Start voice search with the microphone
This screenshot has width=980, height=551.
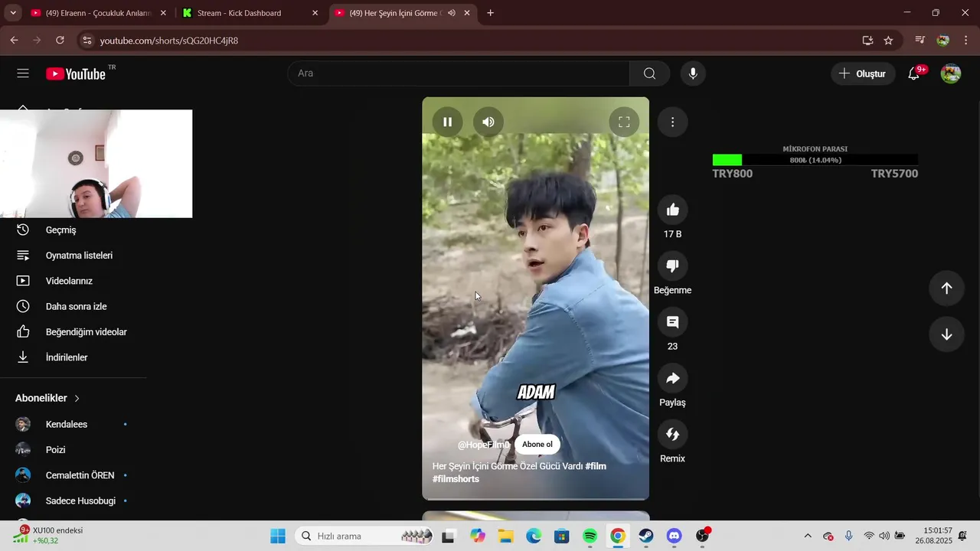[x=693, y=73]
